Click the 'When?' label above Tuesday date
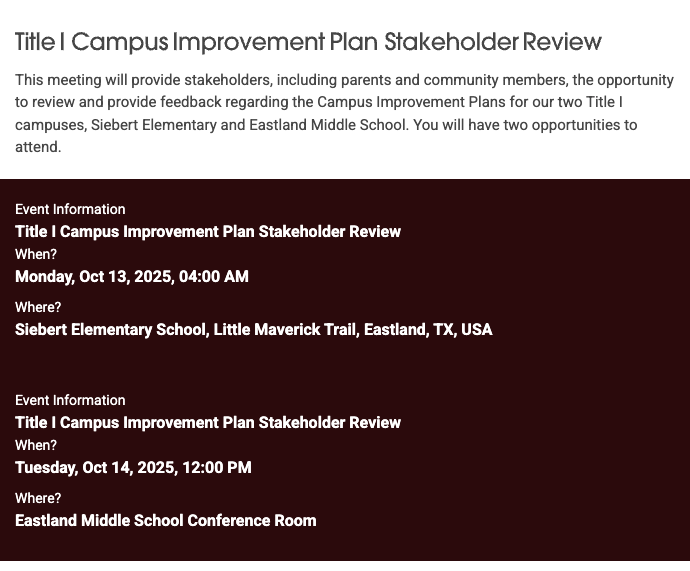 click(36, 445)
